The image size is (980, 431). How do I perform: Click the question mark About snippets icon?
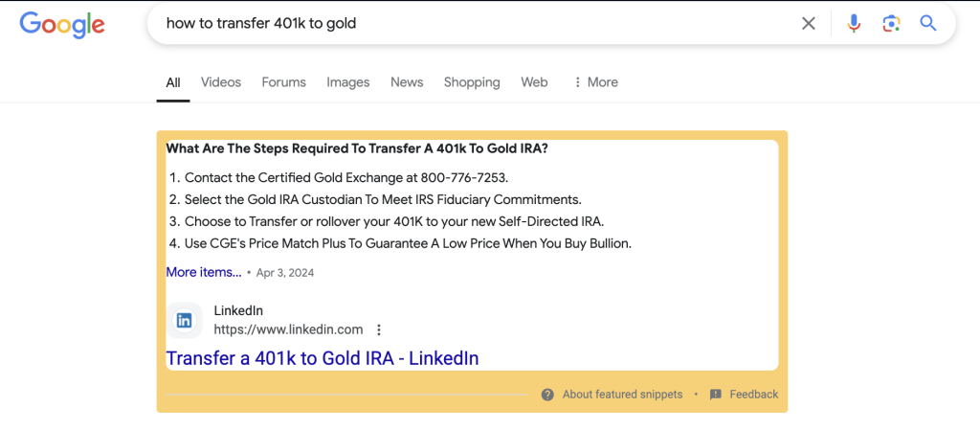tap(547, 394)
